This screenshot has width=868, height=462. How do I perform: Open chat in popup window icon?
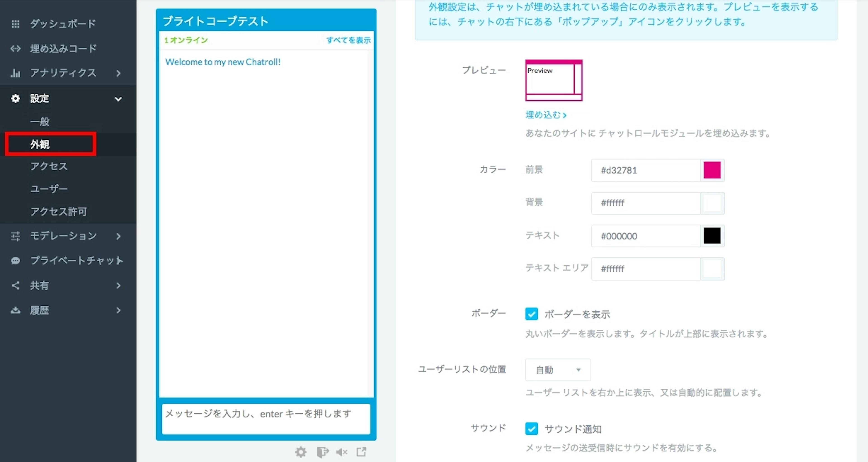click(x=362, y=452)
